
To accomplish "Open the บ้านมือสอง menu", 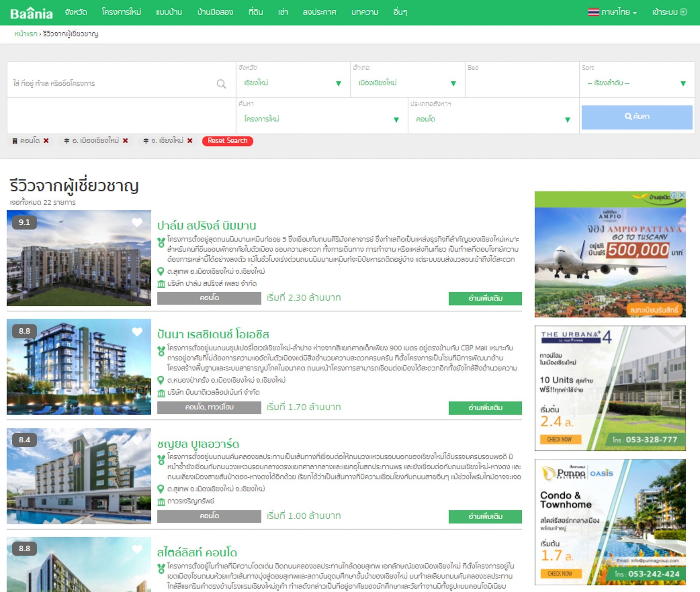I will point(215,12).
